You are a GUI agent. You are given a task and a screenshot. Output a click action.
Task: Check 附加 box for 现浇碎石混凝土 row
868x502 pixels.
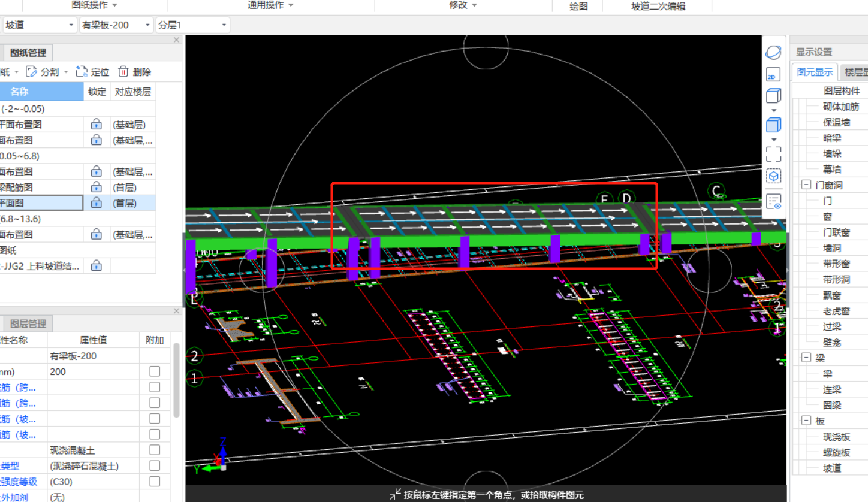tap(155, 465)
